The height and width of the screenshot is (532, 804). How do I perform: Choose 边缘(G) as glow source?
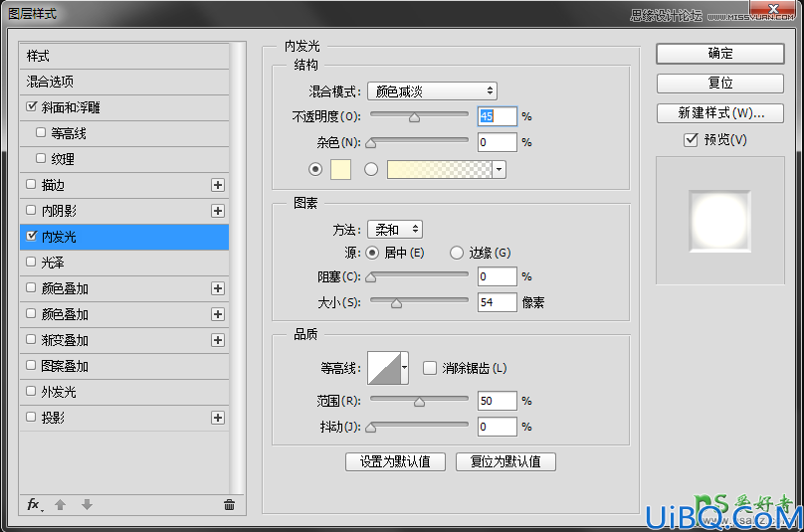click(x=457, y=253)
